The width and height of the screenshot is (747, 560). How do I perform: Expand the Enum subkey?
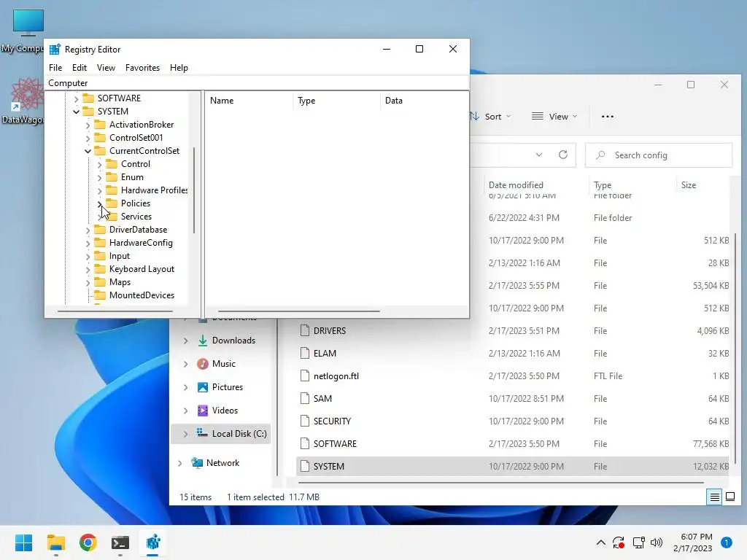[99, 178]
